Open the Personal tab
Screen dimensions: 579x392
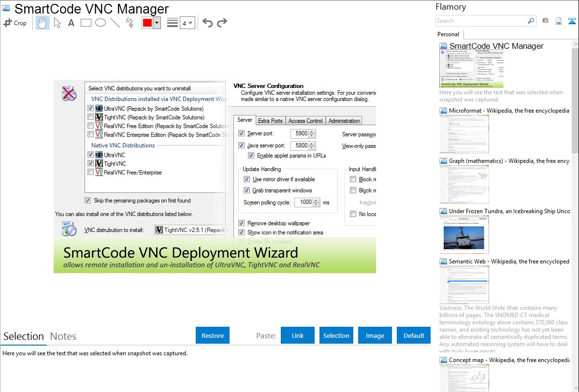click(x=449, y=34)
